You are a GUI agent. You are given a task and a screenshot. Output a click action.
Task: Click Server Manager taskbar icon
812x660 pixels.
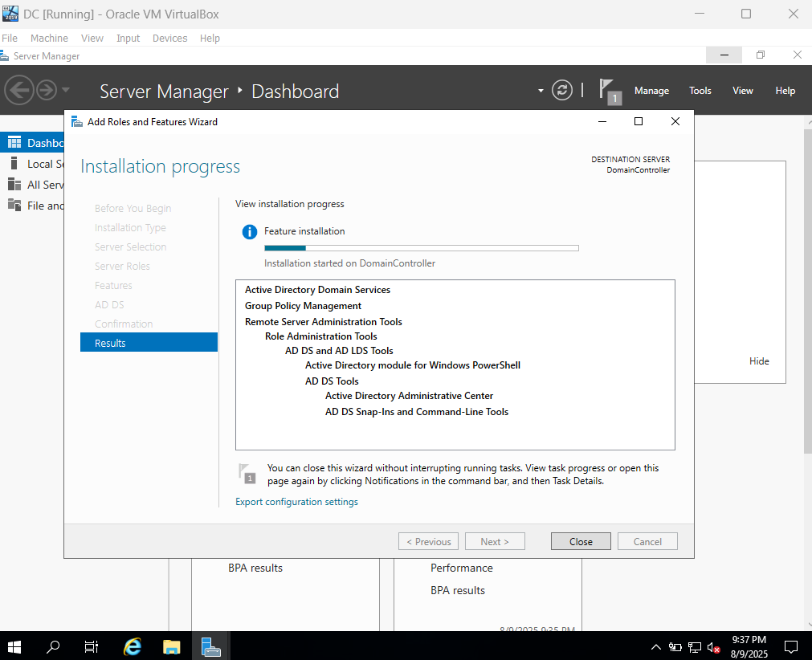(x=210, y=646)
